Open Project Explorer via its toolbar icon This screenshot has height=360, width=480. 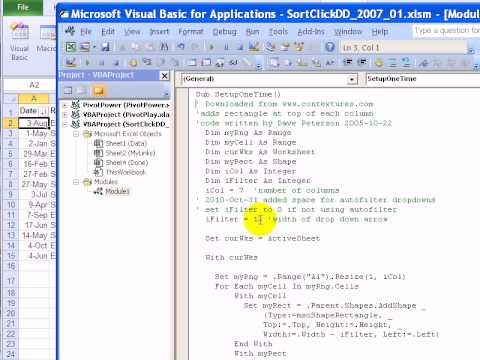(270, 47)
